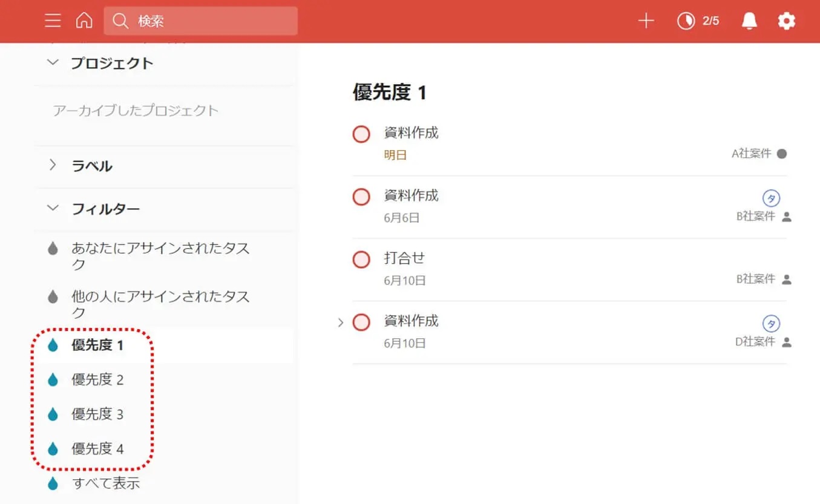Open the D社案件 project label

tap(755, 342)
